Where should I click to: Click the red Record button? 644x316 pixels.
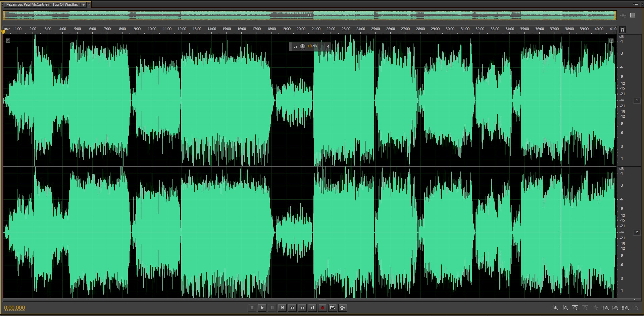(x=322, y=308)
